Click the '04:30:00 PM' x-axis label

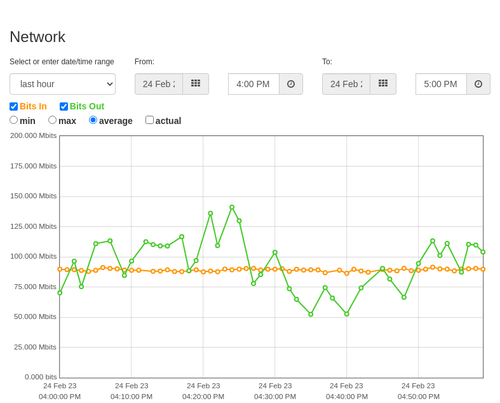(275, 397)
